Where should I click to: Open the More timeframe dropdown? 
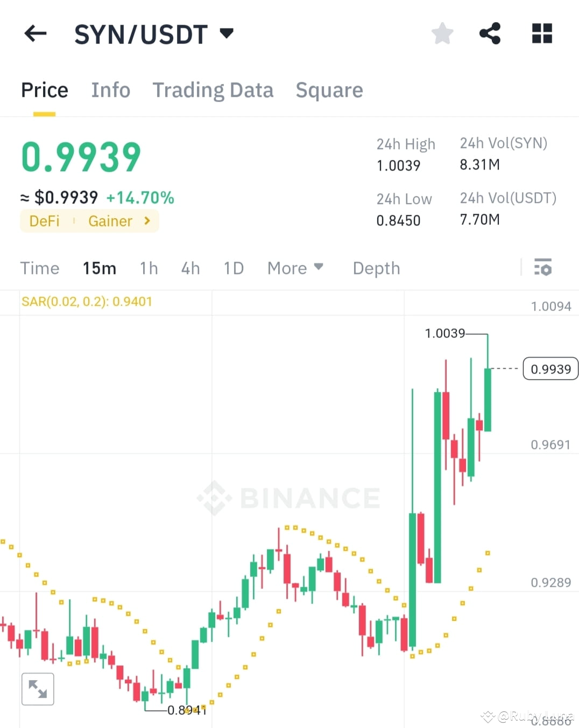(295, 268)
